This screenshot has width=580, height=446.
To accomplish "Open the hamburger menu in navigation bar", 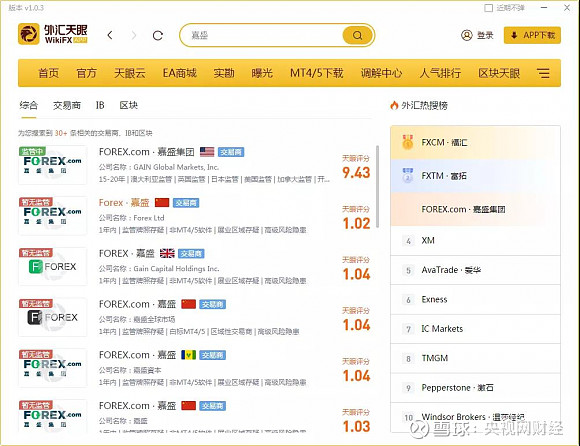I will coord(543,73).
